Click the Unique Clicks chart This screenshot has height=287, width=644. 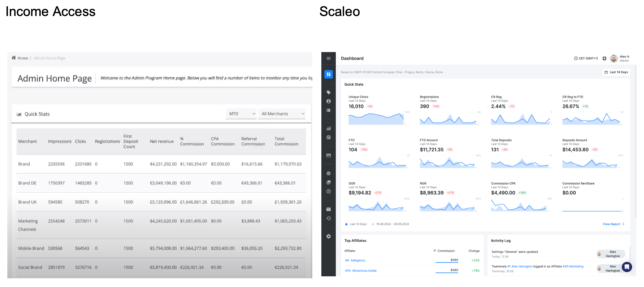pyautogui.click(x=376, y=118)
